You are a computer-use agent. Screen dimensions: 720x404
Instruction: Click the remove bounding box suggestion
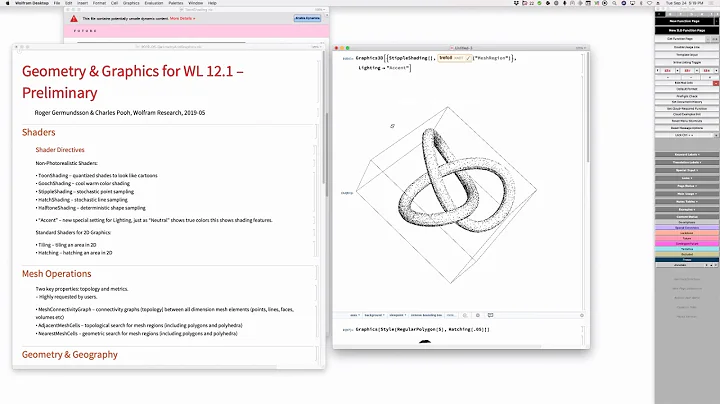tap(426, 315)
